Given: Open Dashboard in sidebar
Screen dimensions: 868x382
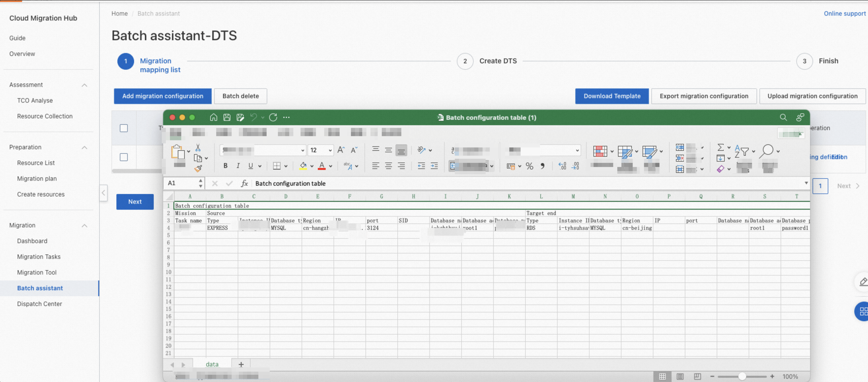Looking at the screenshot, I should [32, 241].
